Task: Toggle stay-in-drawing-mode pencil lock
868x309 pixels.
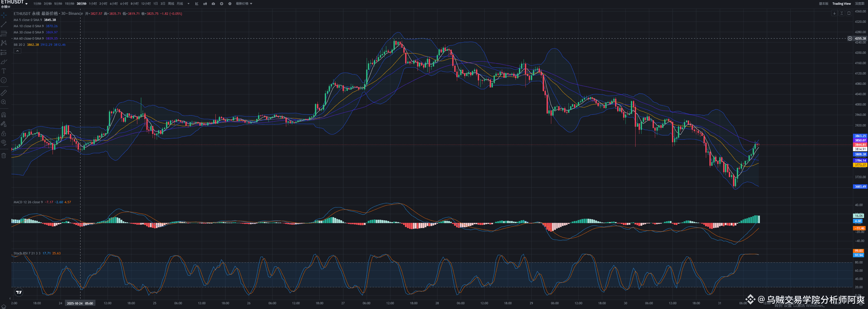Action: (4, 124)
